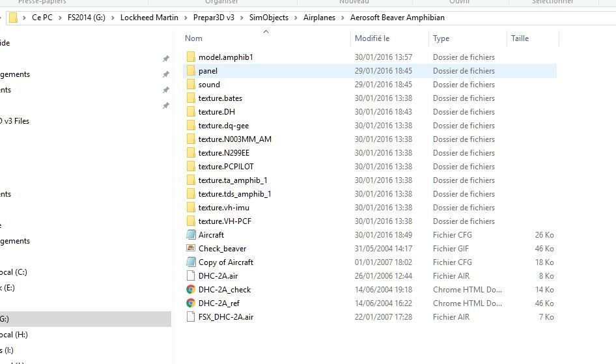Expand the chevron before Ce PC breadcrumb
Viewport: 616px width, 364px height.
24,18
